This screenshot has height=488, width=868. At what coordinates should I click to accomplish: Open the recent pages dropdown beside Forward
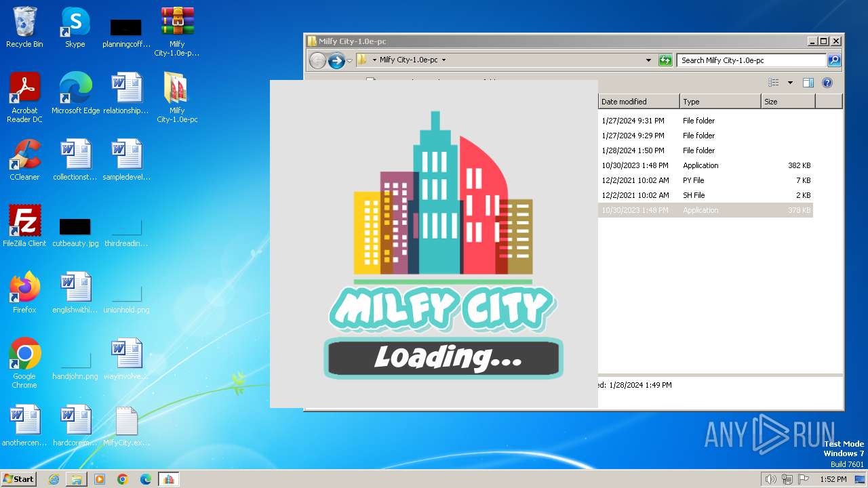coord(349,60)
